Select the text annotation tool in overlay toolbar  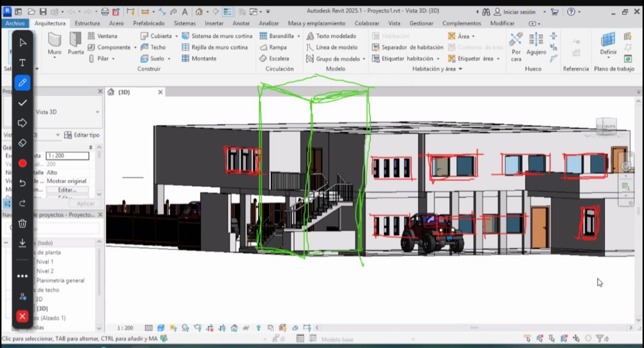tap(22, 63)
